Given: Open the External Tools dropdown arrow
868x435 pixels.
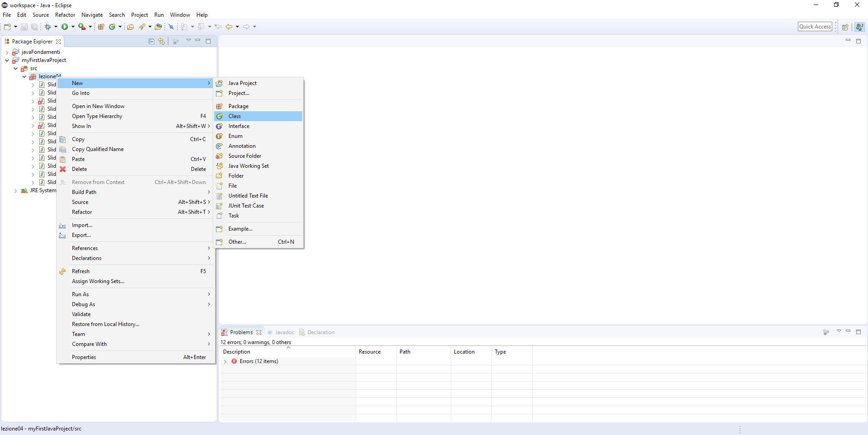Looking at the screenshot, I should tap(90, 27).
